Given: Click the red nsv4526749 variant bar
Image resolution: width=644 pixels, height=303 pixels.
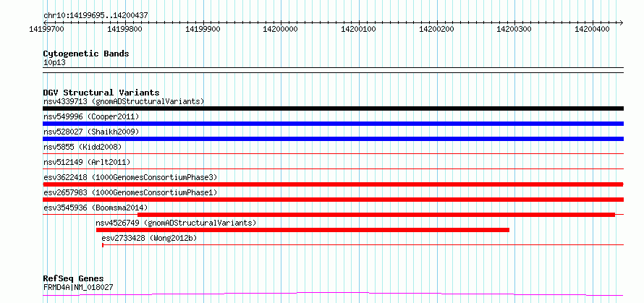Looking at the screenshot, I should (x=302, y=230).
